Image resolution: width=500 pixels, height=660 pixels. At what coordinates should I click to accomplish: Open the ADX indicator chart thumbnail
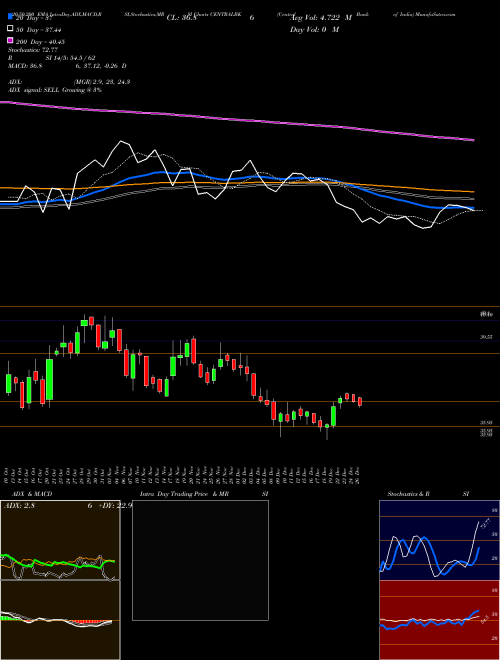(60, 540)
